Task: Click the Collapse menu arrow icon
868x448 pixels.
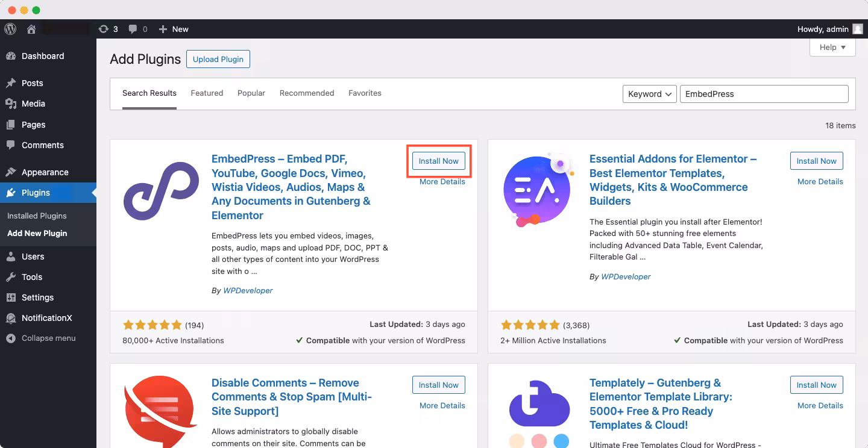Action: point(11,338)
